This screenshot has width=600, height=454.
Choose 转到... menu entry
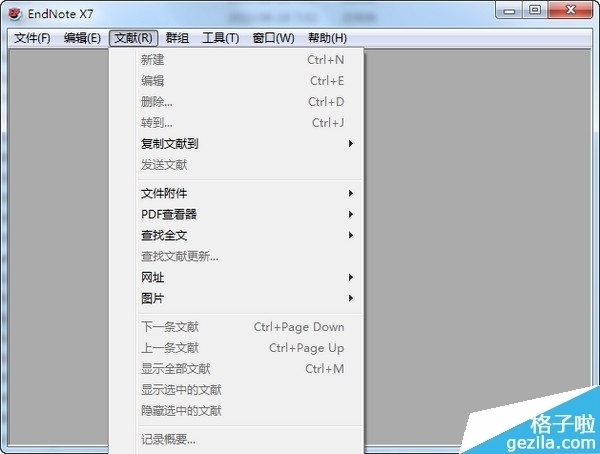pyautogui.click(x=236, y=123)
